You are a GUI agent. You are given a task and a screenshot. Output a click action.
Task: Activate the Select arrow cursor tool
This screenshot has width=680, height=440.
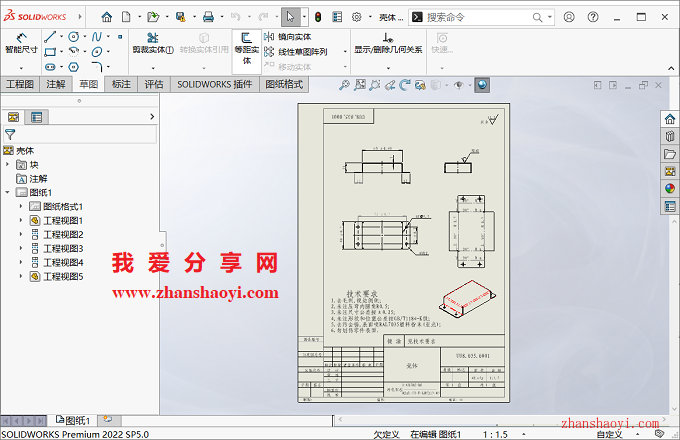(291, 17)
